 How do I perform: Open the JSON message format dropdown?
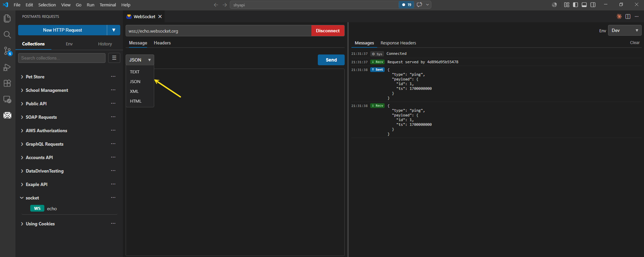140,60
